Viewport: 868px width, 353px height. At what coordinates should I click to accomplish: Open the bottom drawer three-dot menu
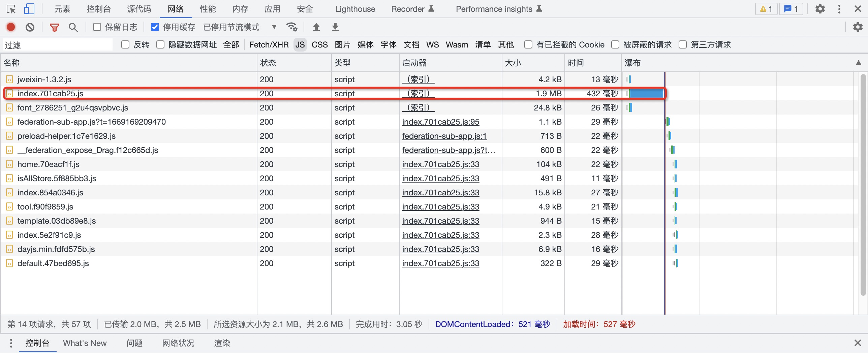click(11, 343)
